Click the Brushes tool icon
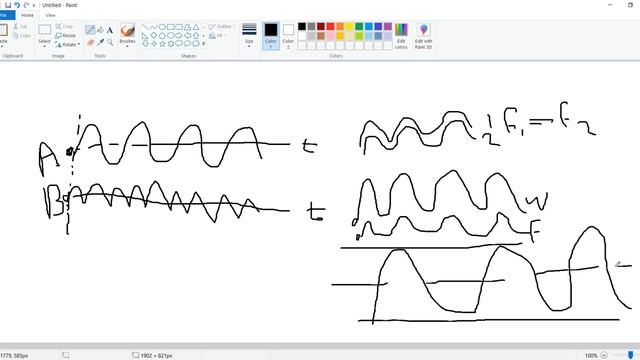 pyautogui.click(x=127, y=31)
